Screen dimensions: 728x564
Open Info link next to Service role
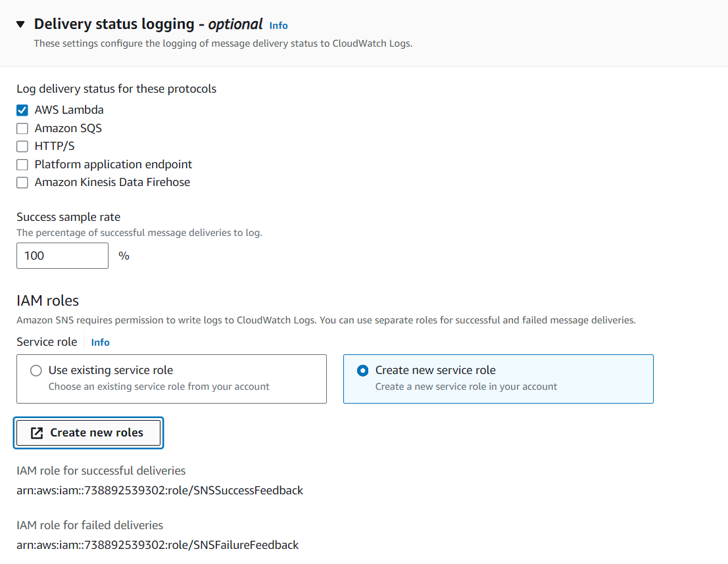100,342
